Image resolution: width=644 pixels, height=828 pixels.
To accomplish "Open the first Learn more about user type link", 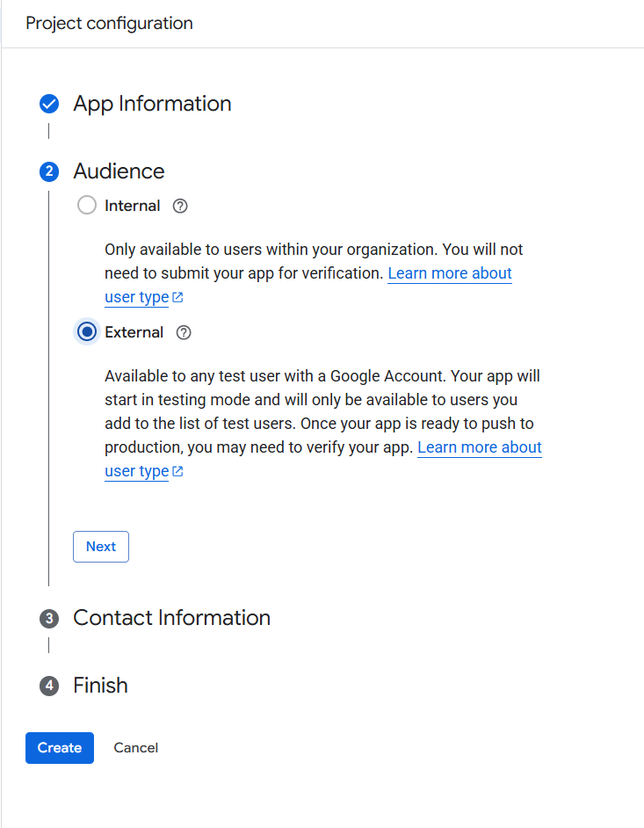I will tap(449, 273).
